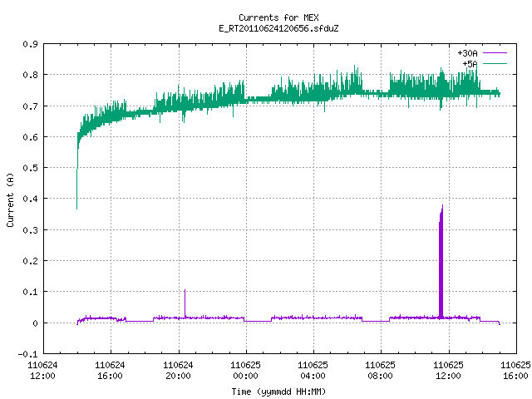Click the green +5A legend line sample
The width and height of the screenshot is (532, 399).
click(x=495, y=63)
